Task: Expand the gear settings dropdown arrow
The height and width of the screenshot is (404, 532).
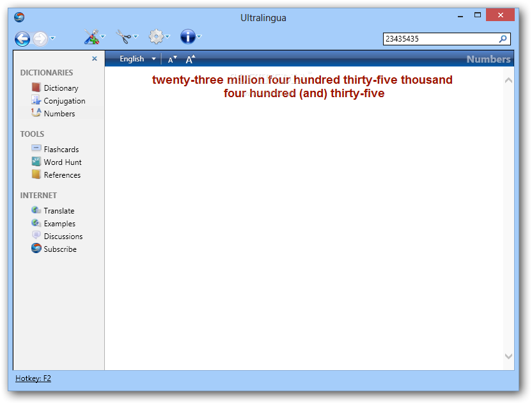Action: (168, 36)
